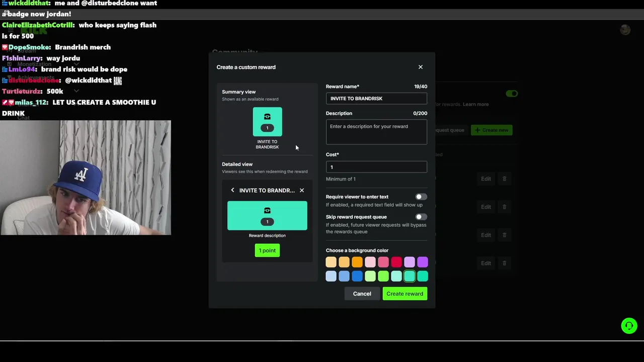
Task: Click the INVITE TO BRANDRISK label under summary card
Action: (x=267, y=144)
